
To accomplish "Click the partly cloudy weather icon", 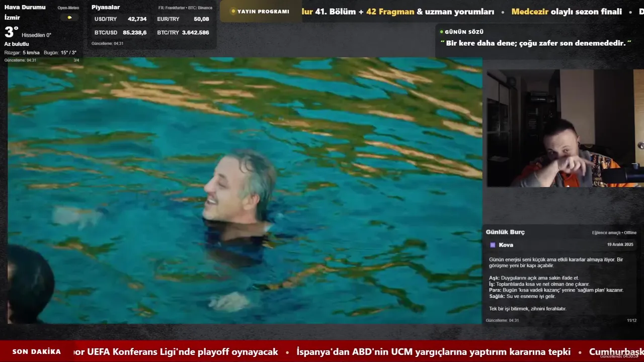I will click(x=69, y=18).
